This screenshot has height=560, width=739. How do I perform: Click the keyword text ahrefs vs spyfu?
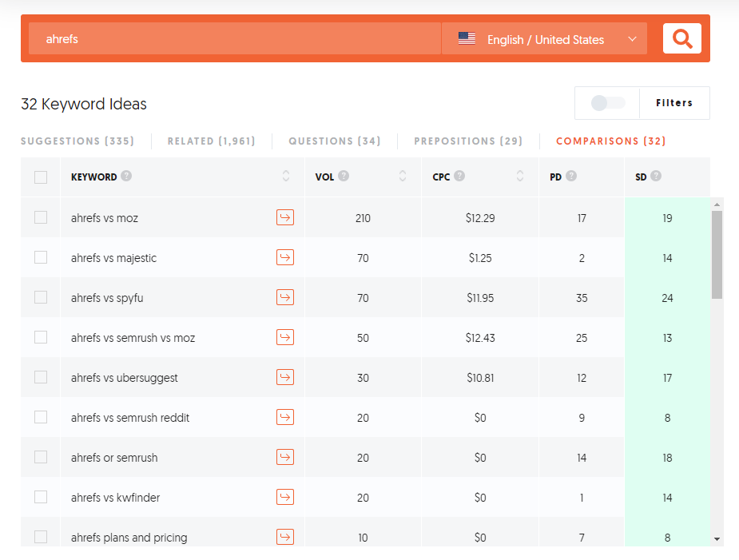[107, 298]
